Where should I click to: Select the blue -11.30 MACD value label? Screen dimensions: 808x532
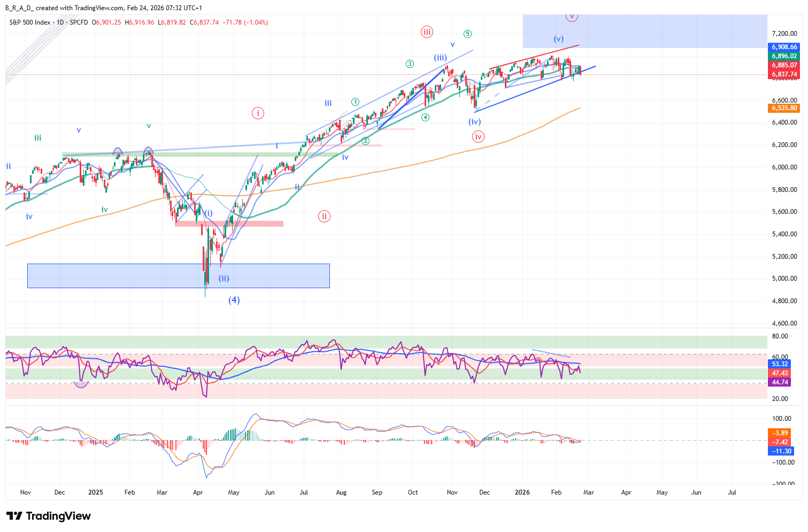(781, 451)
